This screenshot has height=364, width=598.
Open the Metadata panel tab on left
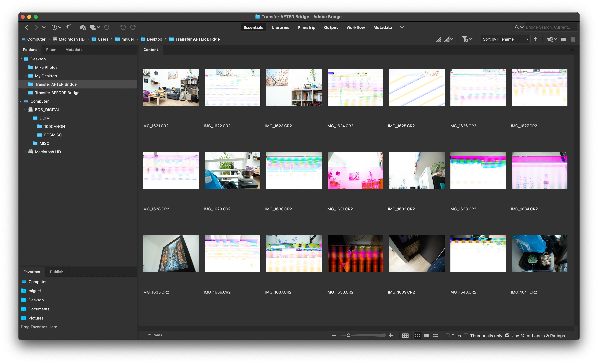pyautogui.click(x=74, y=50)
